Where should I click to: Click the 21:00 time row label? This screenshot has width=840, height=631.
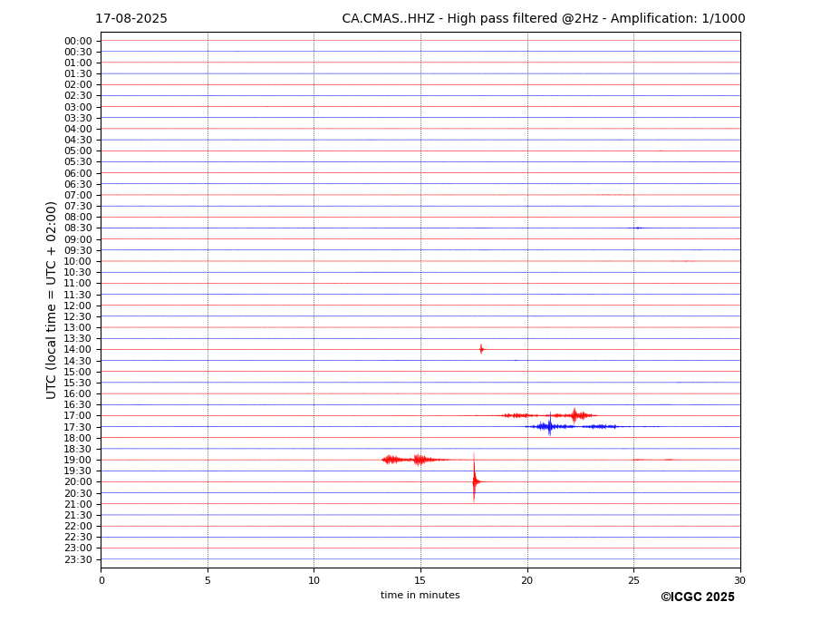coord(78,504)
